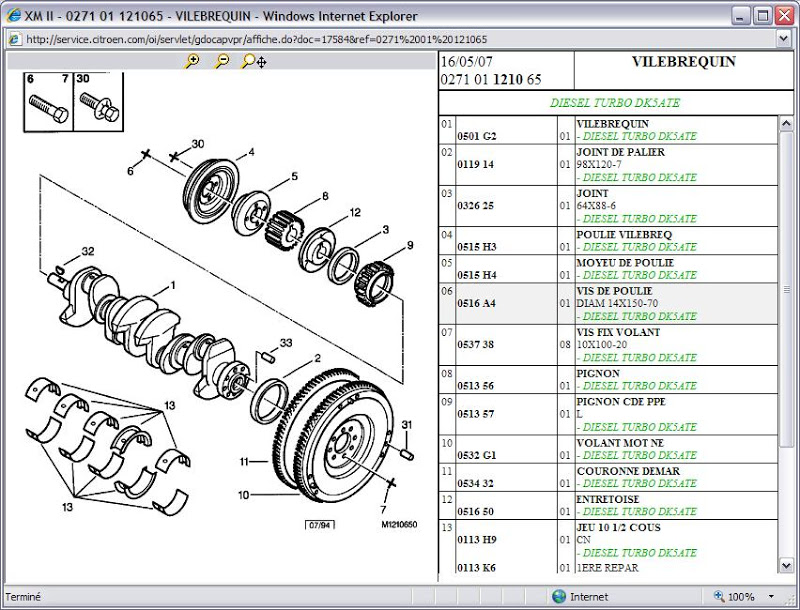Click the bolt 6 7 inset thumbnail

coord(48,102)
